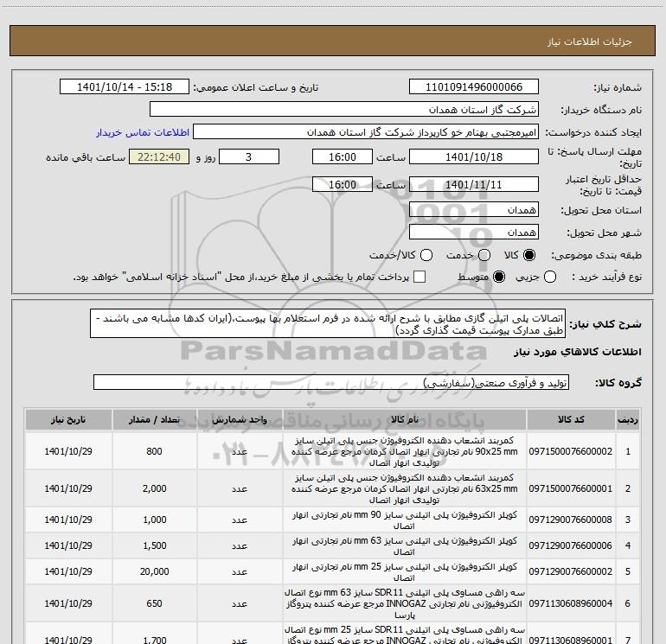Click the price validity date 1401/11/11

click(x=474, y=184)
